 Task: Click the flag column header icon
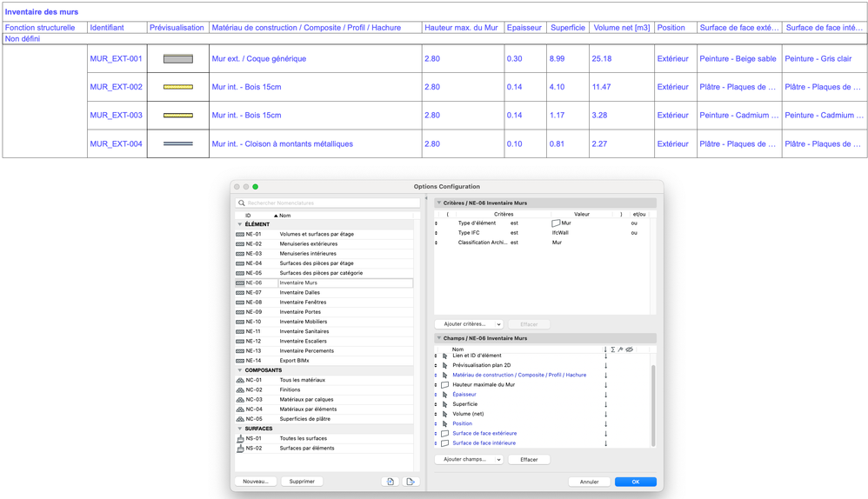[x=620, y=349]
